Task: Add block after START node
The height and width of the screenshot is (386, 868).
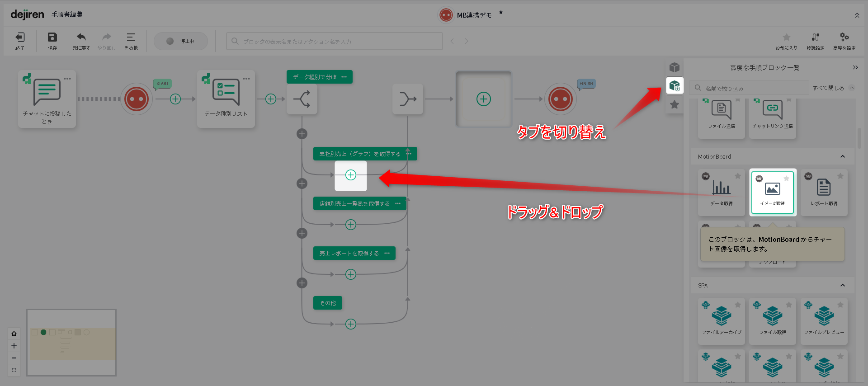Action: pos(175,99)
